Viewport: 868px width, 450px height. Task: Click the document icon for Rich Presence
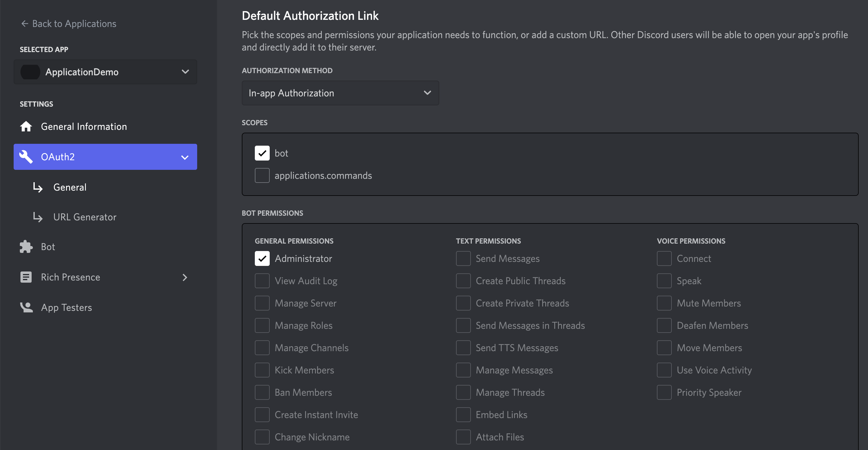pyautogui.click(x=26, y=277)
